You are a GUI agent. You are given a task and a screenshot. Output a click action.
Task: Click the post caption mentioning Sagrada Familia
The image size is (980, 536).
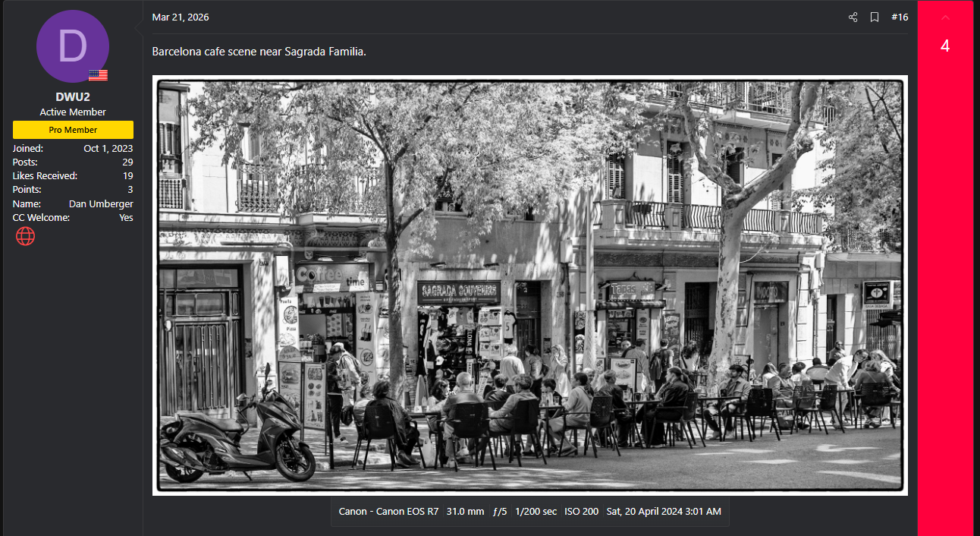259,52
